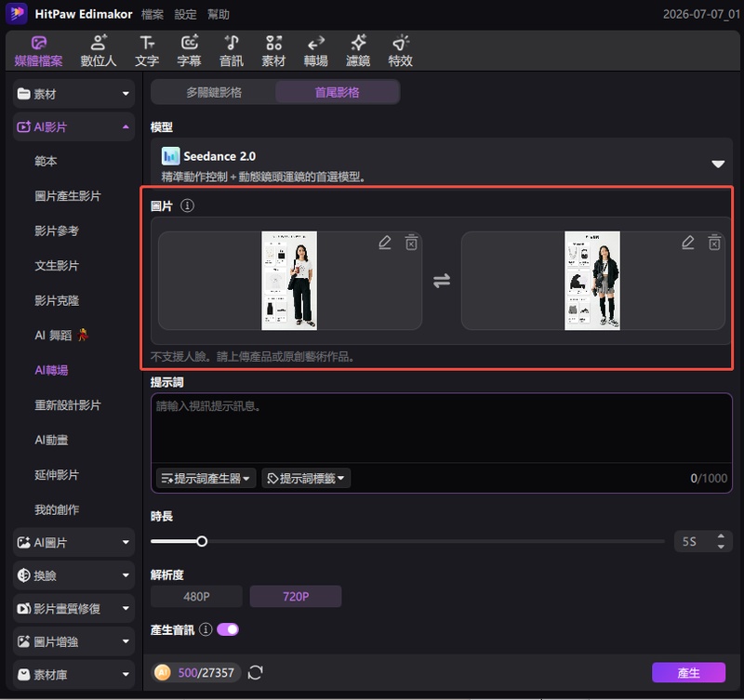Expand the AI圖片 sidebar section
744x700 pixels.
coord(73,542)
